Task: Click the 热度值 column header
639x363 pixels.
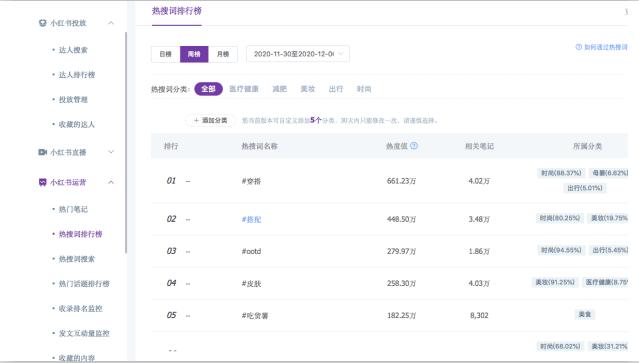Action: pyautogui.click(x=397, y=146)
